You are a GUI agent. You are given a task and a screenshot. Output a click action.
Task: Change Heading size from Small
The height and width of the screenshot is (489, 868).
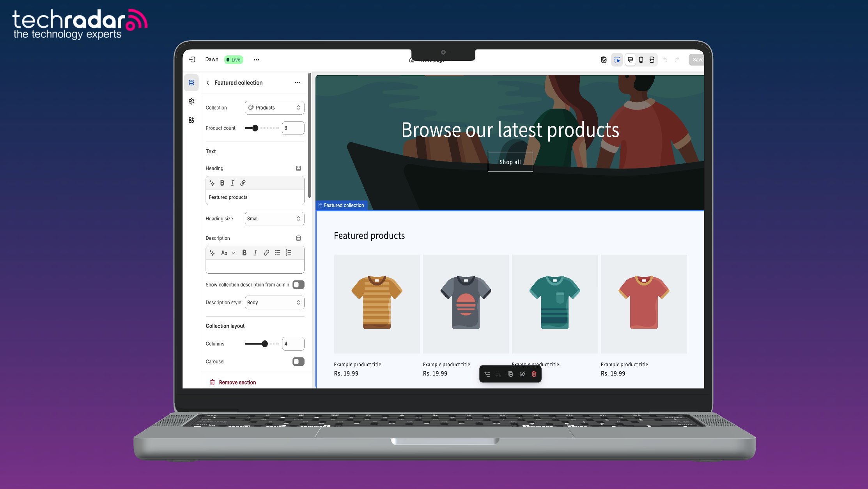pos(275,218)
